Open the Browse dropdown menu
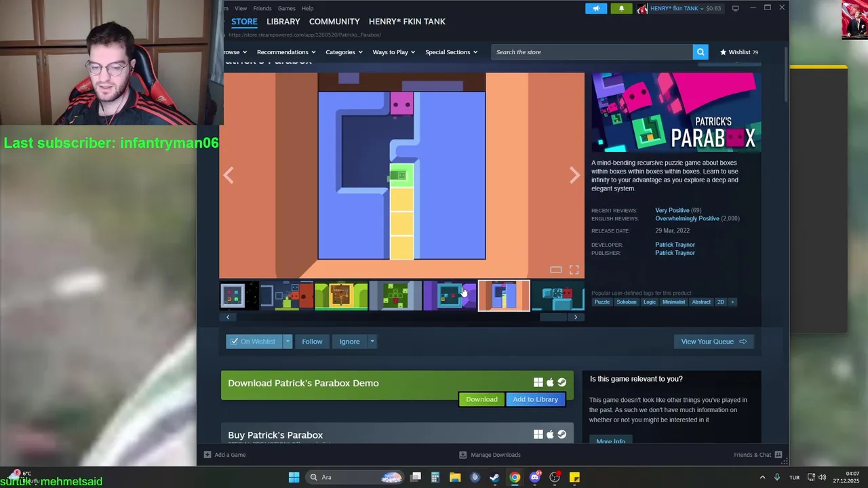Viewport: 868px width, 488px height. [235, 52]
